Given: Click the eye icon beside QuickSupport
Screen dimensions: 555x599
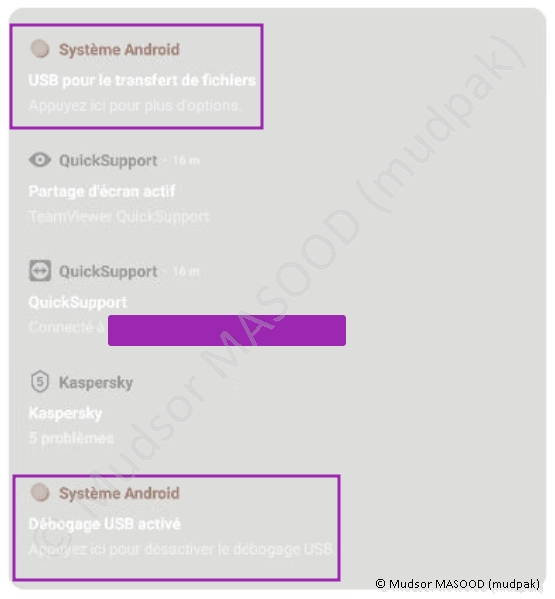Looking at the screenshot, I should pos(40,160).
